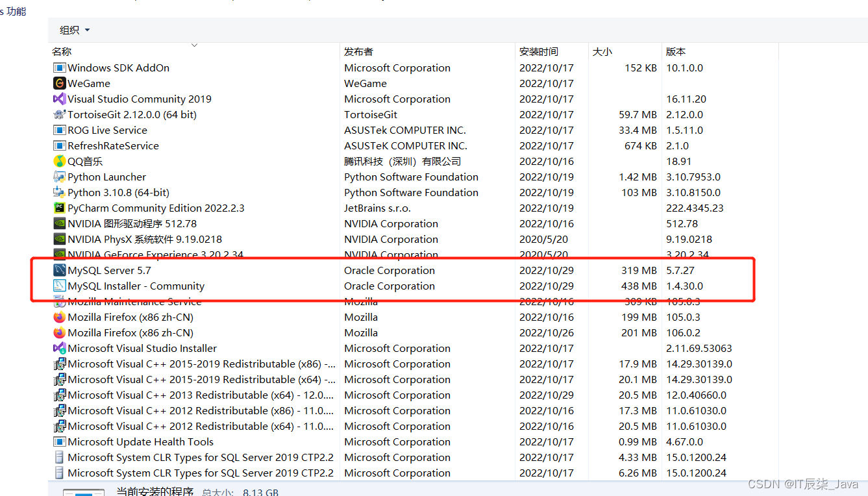
Task: Click the Firefox icon with version 106.0.2
Action: [x=59, y=332]
